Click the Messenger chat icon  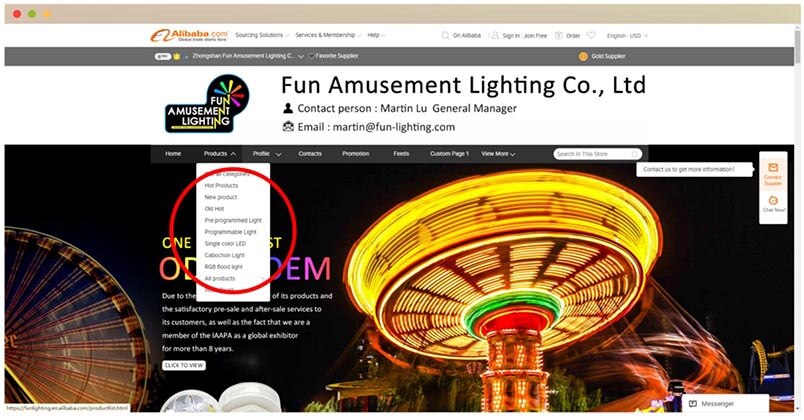click(x=693, y=404)
